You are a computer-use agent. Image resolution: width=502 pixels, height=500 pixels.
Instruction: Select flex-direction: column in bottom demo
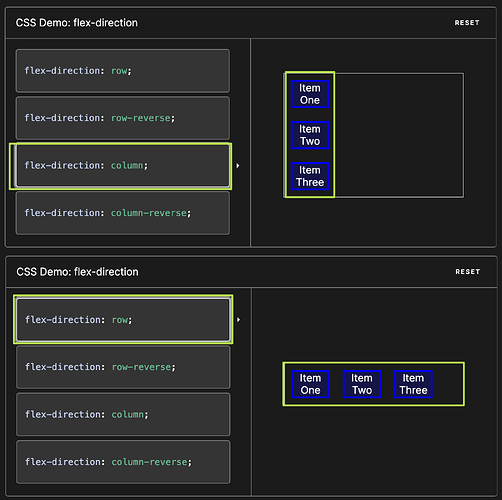(123, 414)
